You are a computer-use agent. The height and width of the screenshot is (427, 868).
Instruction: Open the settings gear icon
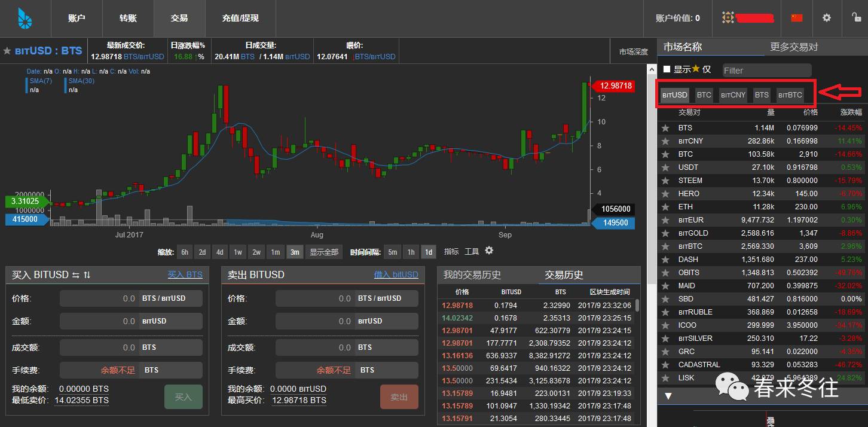pos(827,18)
